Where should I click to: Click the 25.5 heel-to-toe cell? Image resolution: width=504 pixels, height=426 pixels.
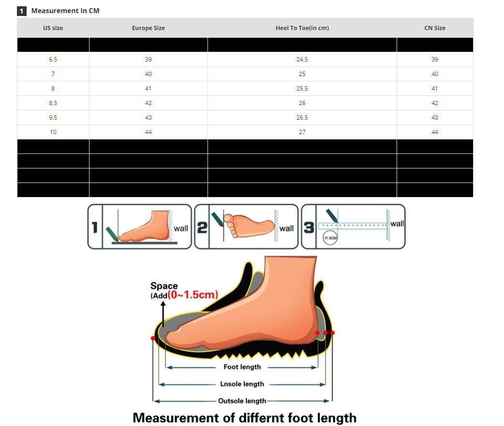coord(302,89)
